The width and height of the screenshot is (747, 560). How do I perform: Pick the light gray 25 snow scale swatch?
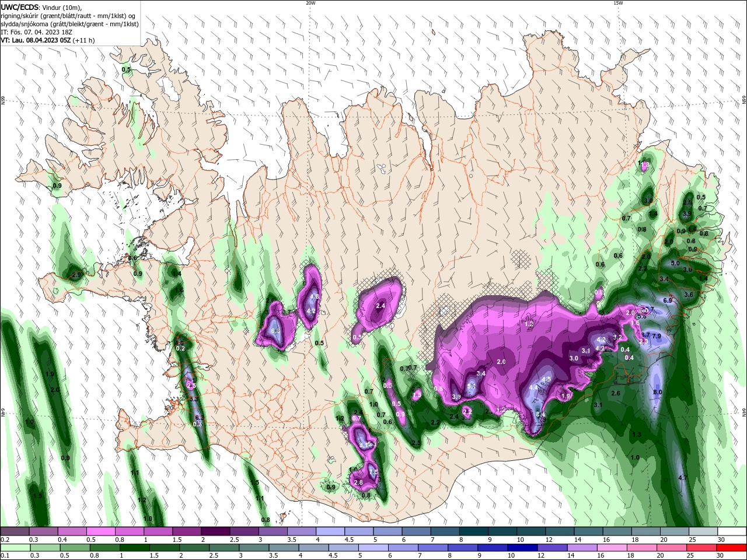point(703,531)
